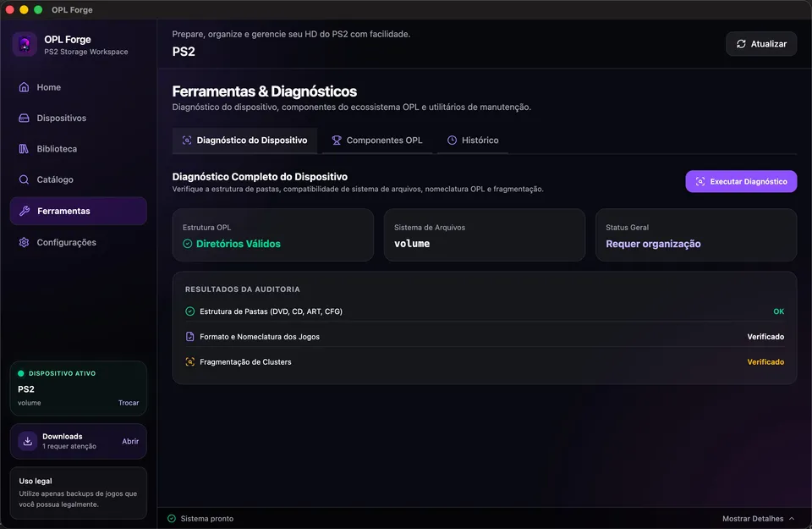The height and width of the screenshot is (529, 812).
Task: Click Trocar to switch device
Action: click(129, 403)
